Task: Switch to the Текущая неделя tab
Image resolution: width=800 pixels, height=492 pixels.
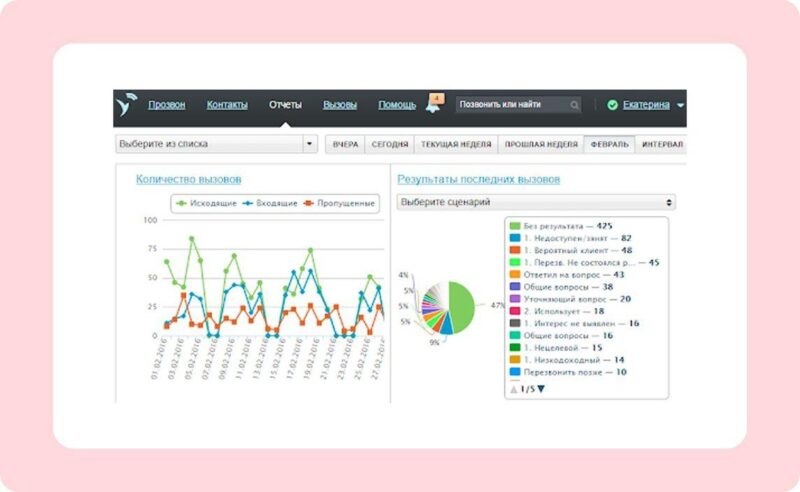Action: point(456,144)
